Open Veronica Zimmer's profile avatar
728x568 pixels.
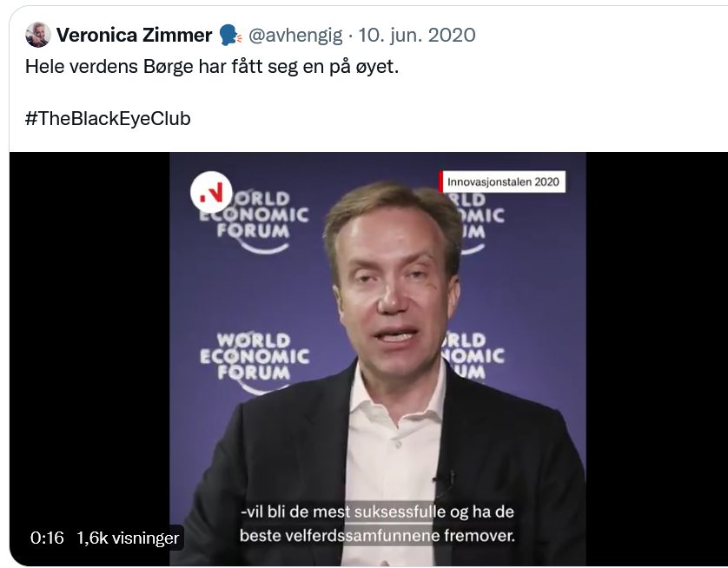[38, 35]
